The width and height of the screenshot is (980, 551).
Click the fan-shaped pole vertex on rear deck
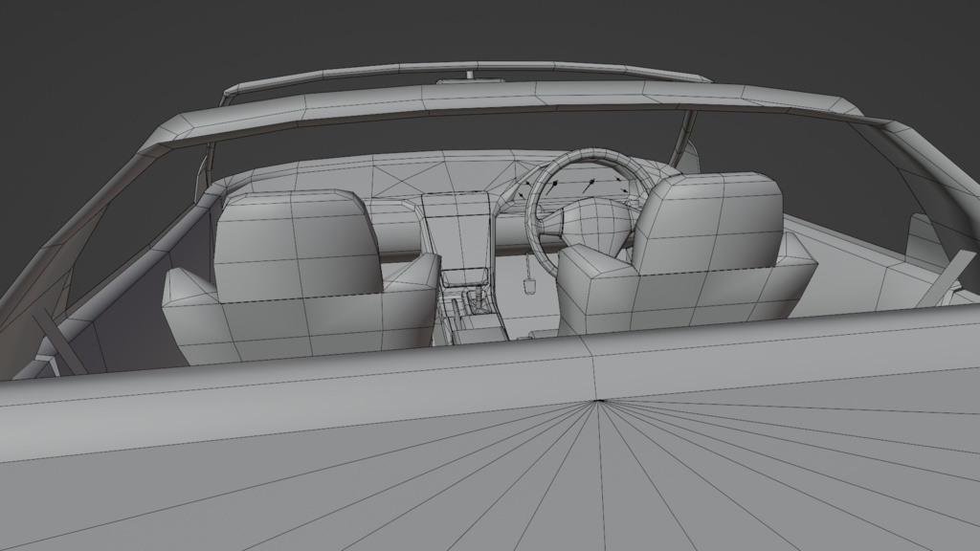599,401
